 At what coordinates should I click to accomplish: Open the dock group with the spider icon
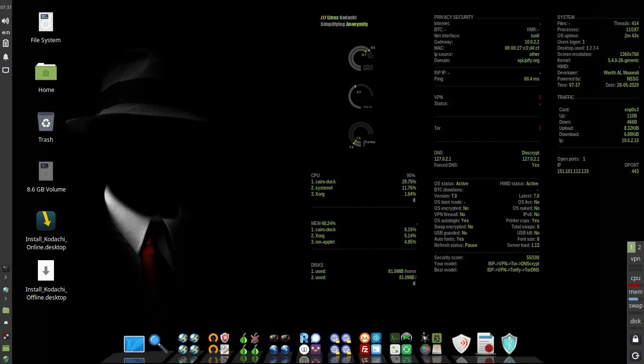pyautogui.click(x=431, y=344)
